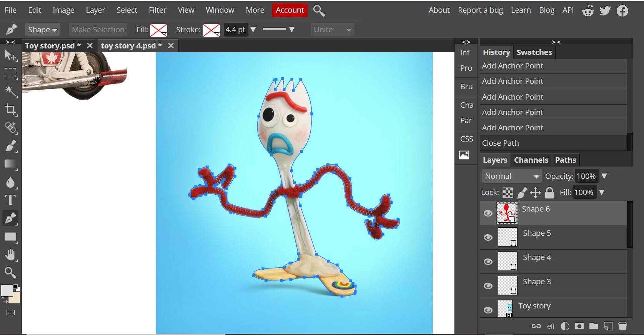Click the link layers icon
Viewport: 644px width, 335px height.
[x=536, y=326]
